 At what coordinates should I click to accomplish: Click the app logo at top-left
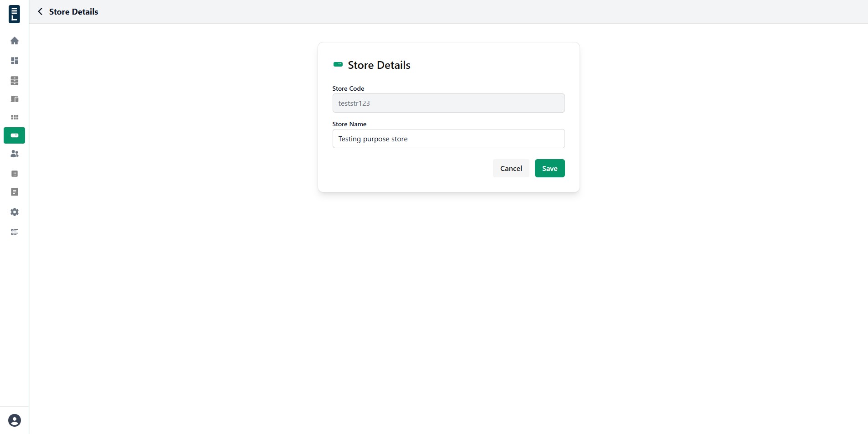tap(15, 14)
